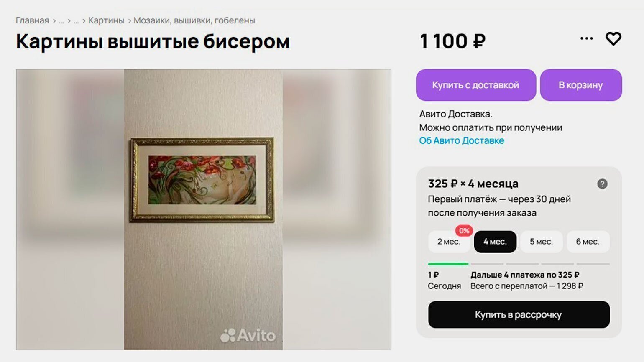Expand first collapsed breadcrumb ellipsis

(x=61, y=20)
